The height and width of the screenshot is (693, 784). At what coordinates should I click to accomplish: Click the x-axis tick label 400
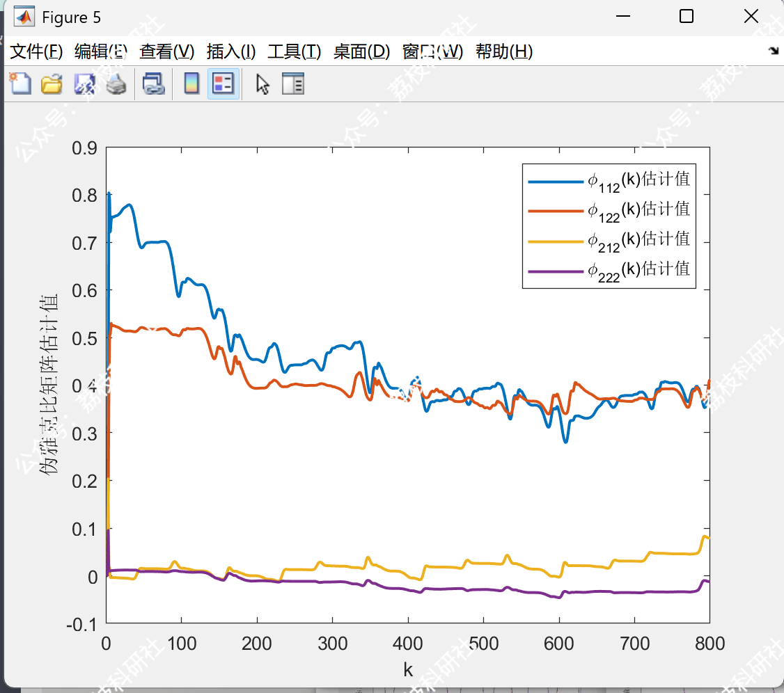pyautogui.click(x=407, y=644)
